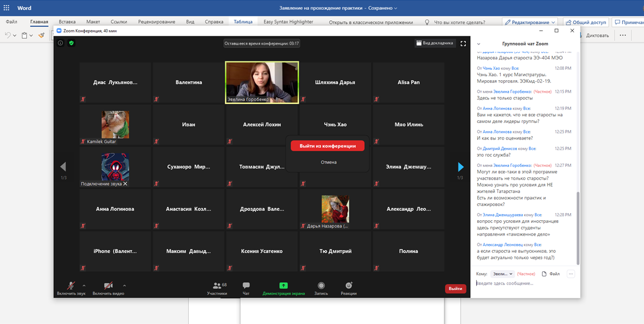Switch to the Макет tab
The image size is (644, 324).
click(93, 22)
